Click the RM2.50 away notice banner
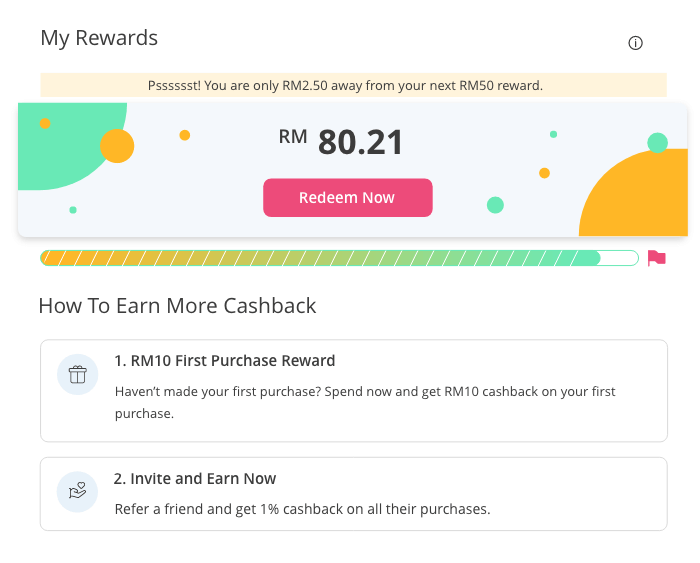 tap(353, 86)
